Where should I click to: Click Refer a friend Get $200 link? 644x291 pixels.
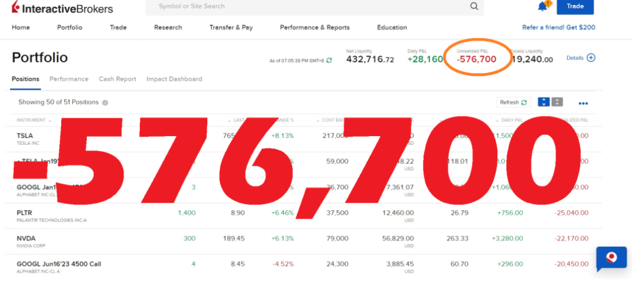558,28
